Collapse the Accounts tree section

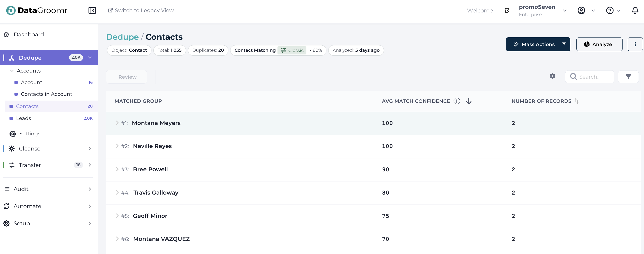12,71
